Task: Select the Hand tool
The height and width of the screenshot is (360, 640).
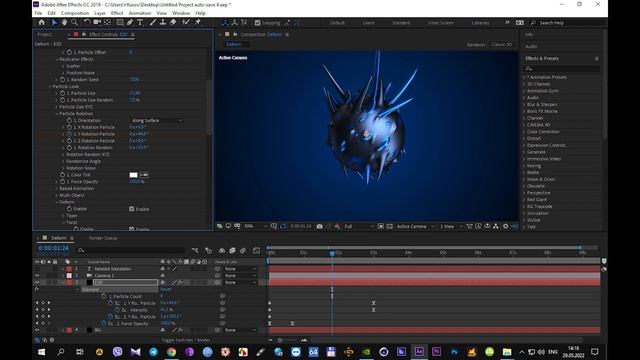Action: [x=64, y=22]
